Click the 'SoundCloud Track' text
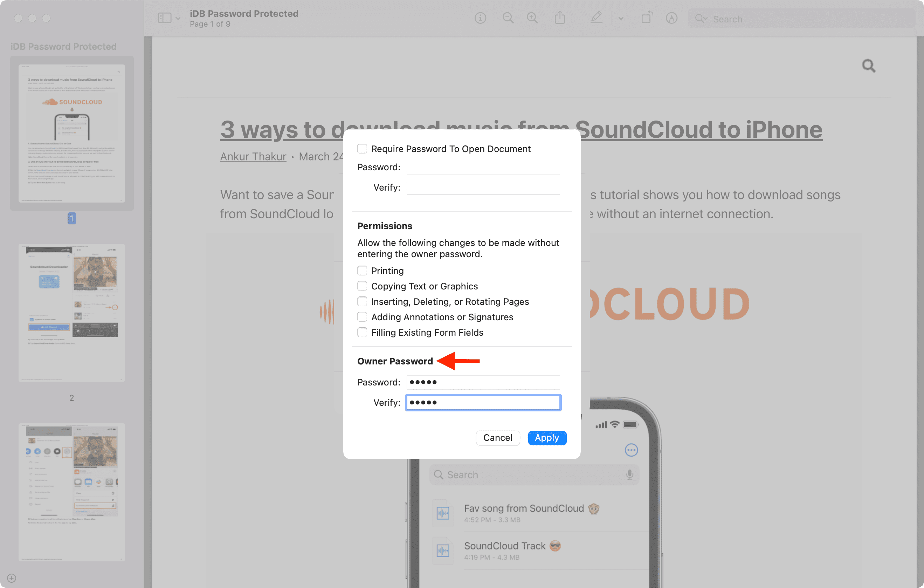The image size is (924, 588). [505, 546]
